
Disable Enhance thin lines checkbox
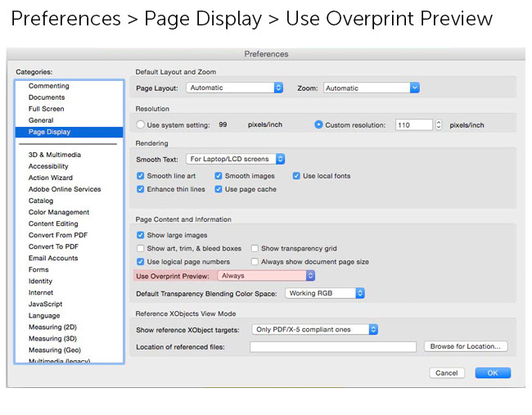[140, 189]
